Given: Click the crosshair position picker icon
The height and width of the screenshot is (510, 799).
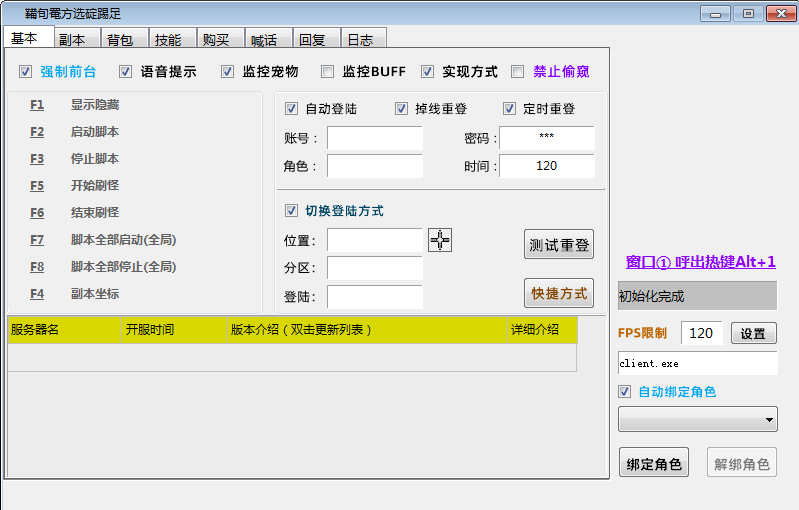Looking at the screenshot, I should (440, 240).
